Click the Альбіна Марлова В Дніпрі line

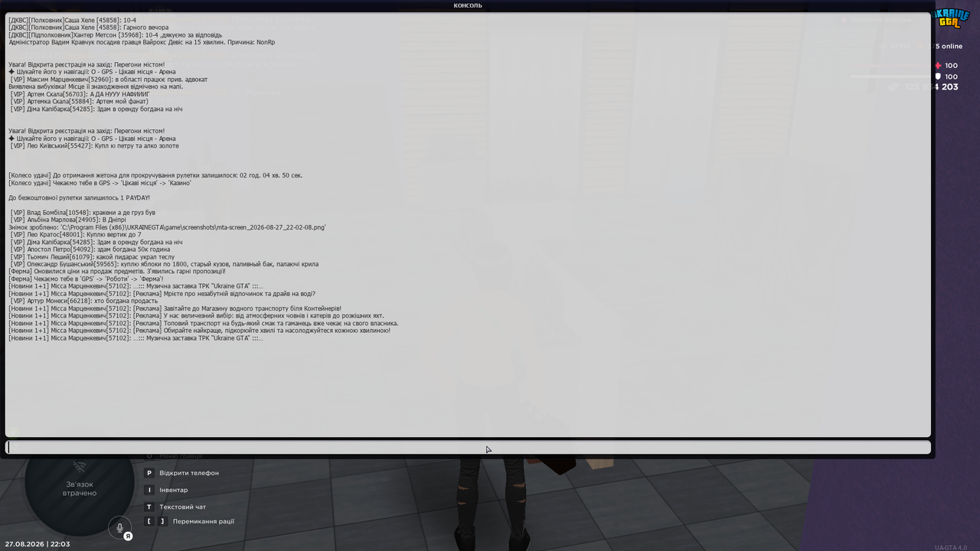68,220
